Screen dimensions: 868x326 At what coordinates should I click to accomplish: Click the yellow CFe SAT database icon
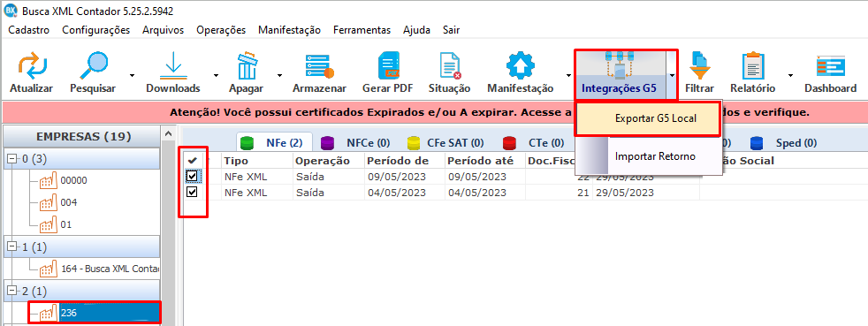(x=414, y=143)
